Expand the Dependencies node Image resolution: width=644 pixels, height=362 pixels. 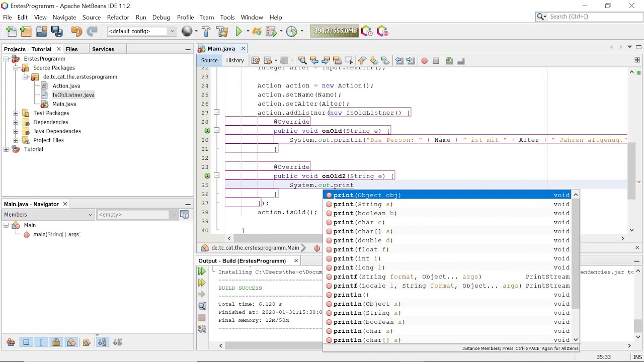(16, 122)
